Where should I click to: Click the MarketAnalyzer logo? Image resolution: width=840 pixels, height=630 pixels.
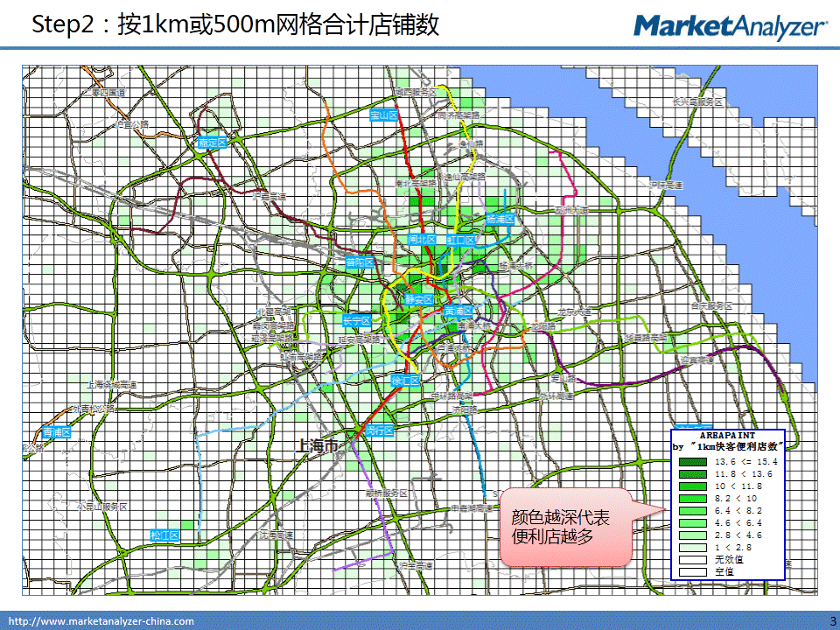[x=730, y=26]
